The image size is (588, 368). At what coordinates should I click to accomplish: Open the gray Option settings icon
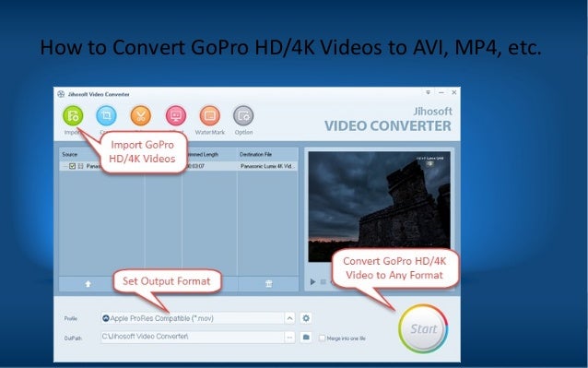click(243, 116)
